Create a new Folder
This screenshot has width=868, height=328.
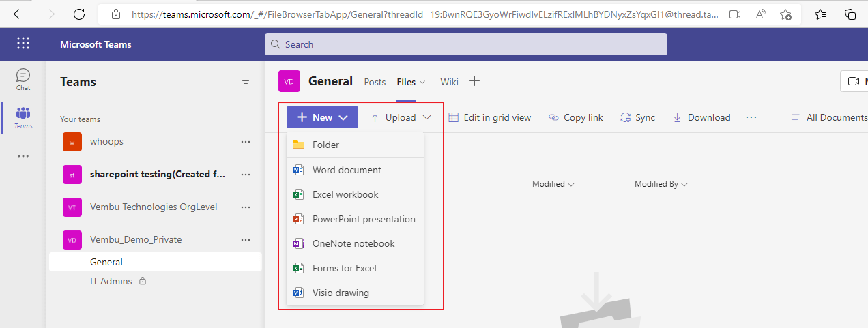click(x=355, y=145)
